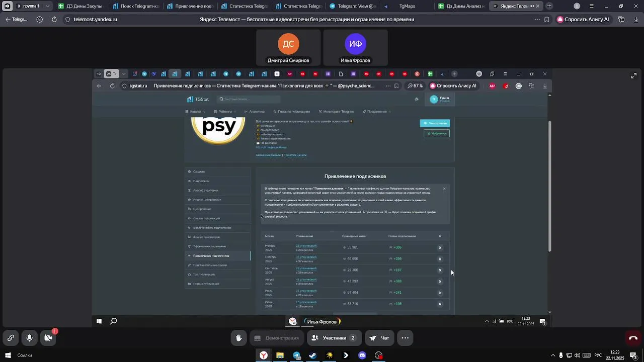Open the Участники participants list
Screen dimensions: 644x362
pyautogui.click(x=334, y=338)
